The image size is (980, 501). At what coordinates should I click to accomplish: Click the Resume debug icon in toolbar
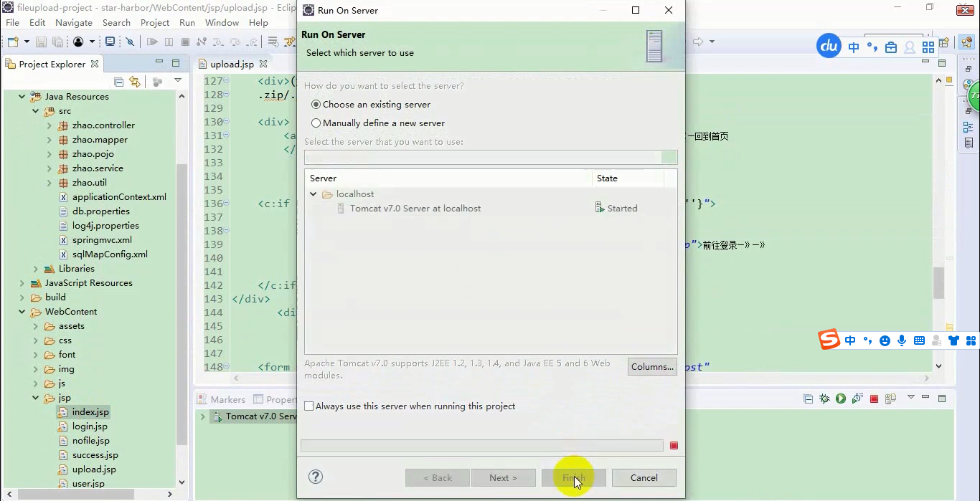pyautogui.click(x=152, y=42)
